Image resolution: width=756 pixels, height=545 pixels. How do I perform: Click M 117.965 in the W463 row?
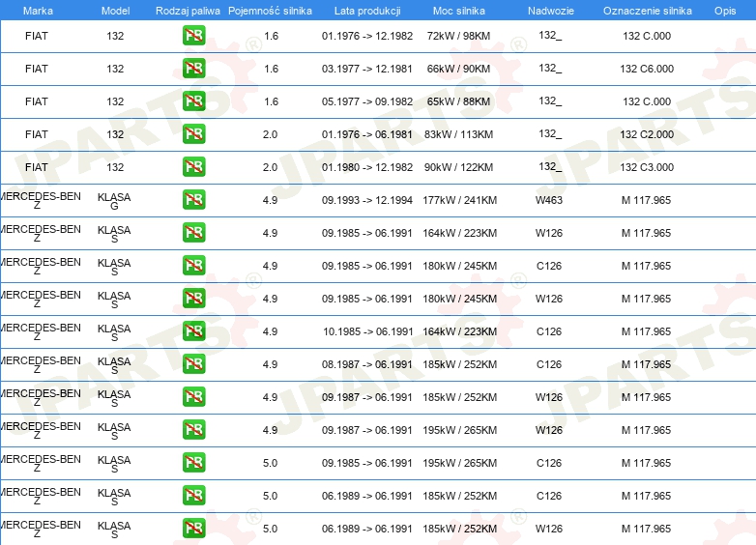(646, 200)
